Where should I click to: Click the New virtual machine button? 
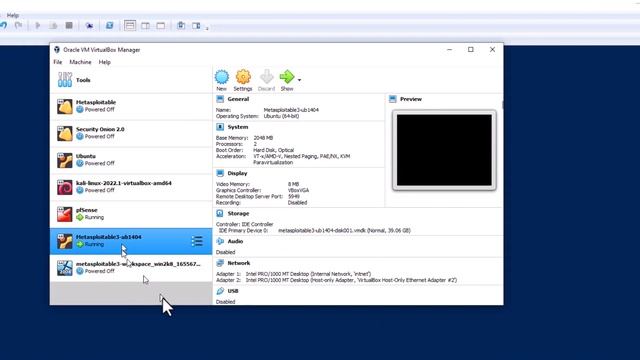[x=222, y=80]
